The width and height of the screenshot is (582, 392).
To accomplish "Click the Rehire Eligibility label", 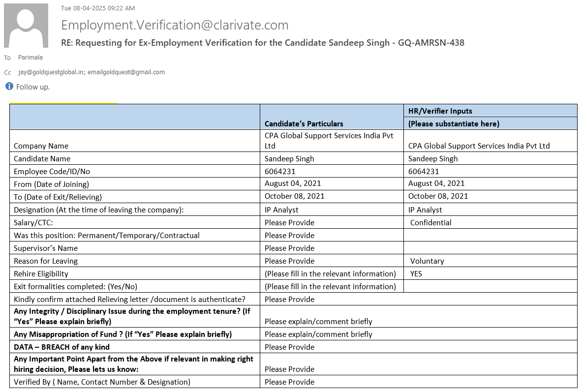I will pyautogui.click(x=41, y=273).
